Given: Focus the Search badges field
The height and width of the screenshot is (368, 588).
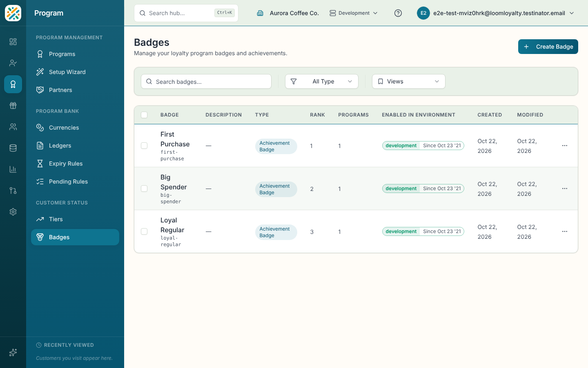Looking at the screenshot, I should 206,81.
